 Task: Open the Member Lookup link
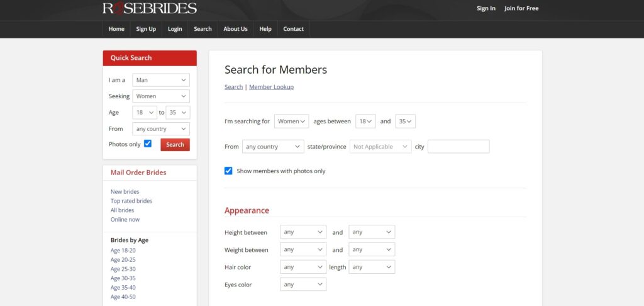click(271, 87)
